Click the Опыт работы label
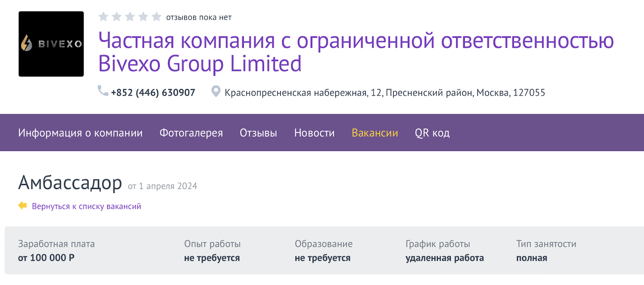The height and width of the screenshot is (285, 644). coord(213,244)
